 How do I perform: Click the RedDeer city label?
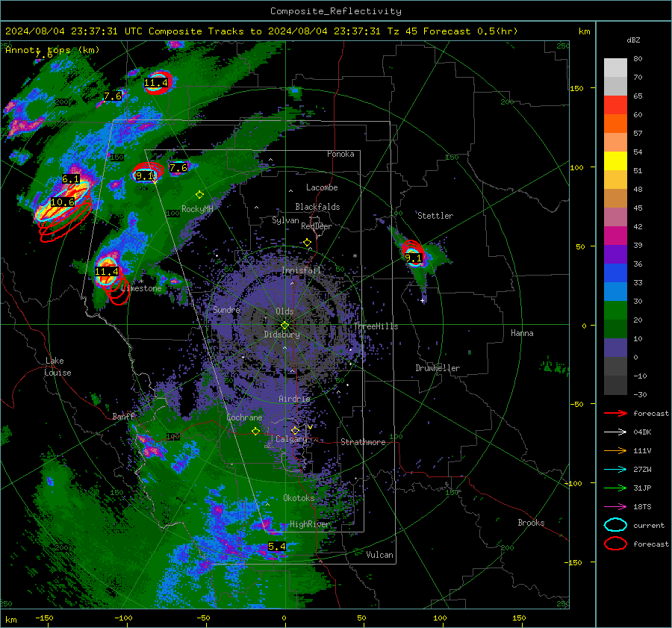317,226
